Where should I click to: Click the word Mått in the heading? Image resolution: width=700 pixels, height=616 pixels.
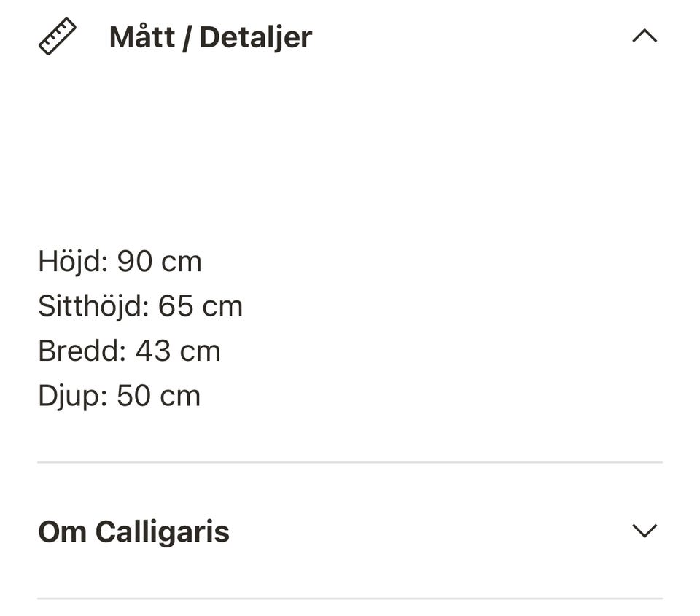(x=142, y=37)
